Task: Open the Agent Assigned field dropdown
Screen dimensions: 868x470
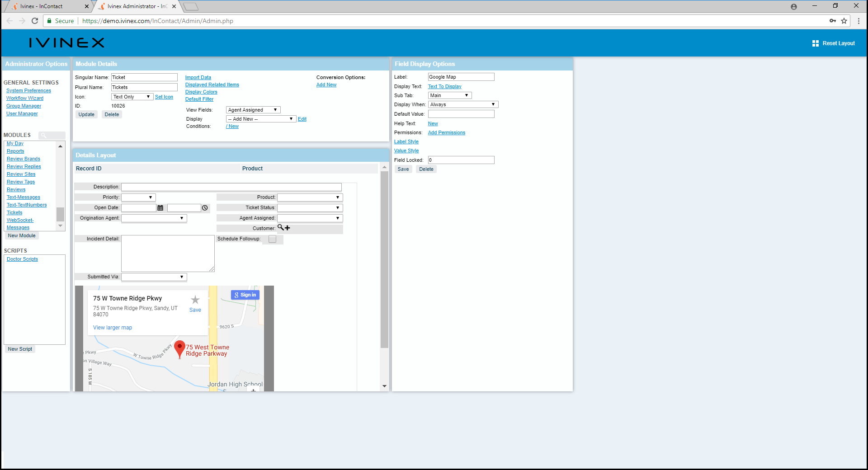Action: pos(310,218)
